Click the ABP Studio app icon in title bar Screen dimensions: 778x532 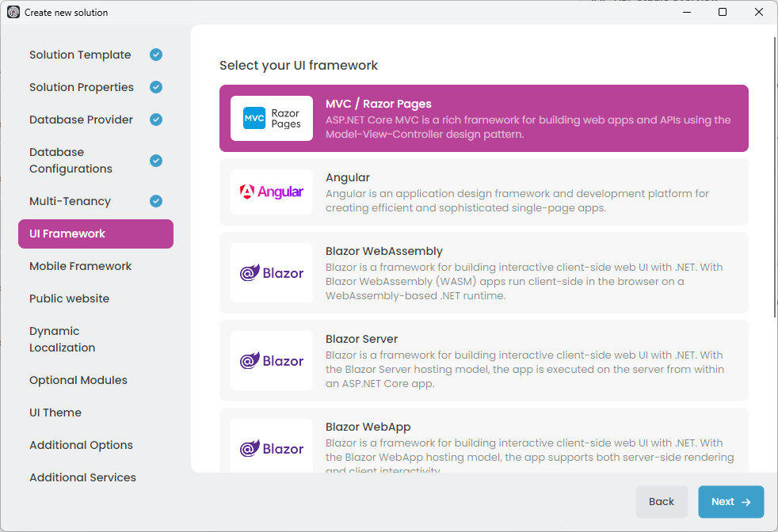coord(13,13)
